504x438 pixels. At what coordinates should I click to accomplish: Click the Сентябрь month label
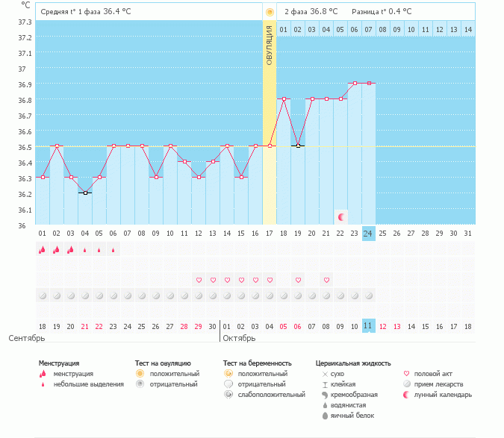[27, 338]
